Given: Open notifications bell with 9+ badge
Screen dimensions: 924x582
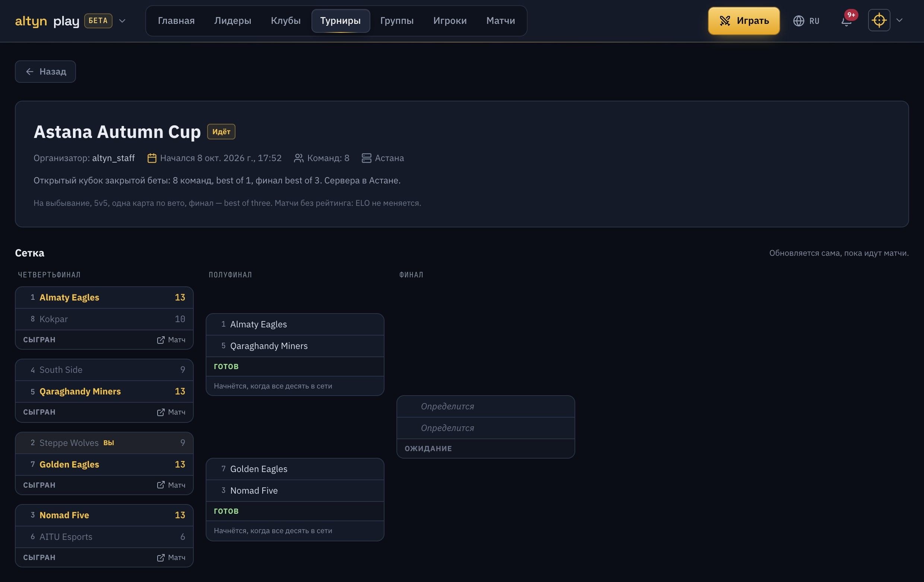Looking at the screenshot, I should [846, 21].
